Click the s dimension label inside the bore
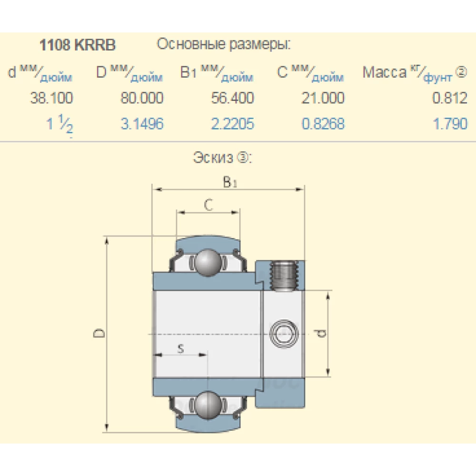 (x=180, y=349)
